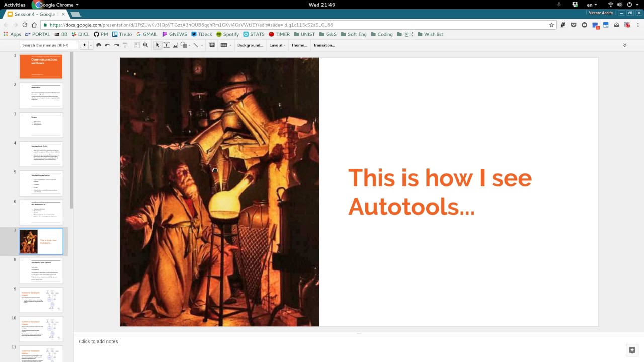The width and height of the screenshot is (644, 362).
Task: Click the 'Click to add notes' area
Action: pos(99,341)
